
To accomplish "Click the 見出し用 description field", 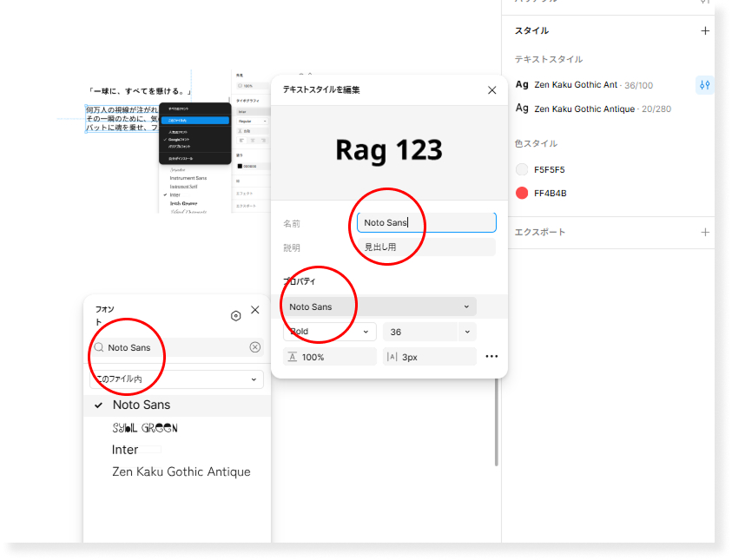I will click(x=426, y=247).
